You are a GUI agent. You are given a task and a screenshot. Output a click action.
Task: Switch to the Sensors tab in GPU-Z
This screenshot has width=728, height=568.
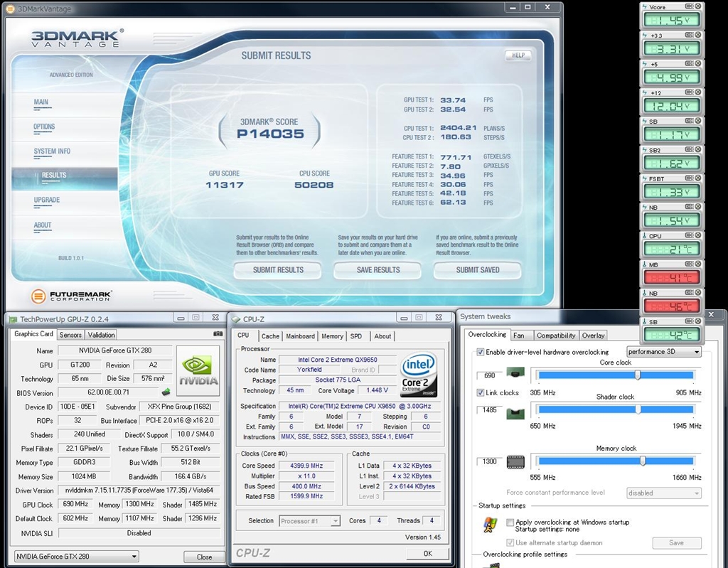(70, 335)
